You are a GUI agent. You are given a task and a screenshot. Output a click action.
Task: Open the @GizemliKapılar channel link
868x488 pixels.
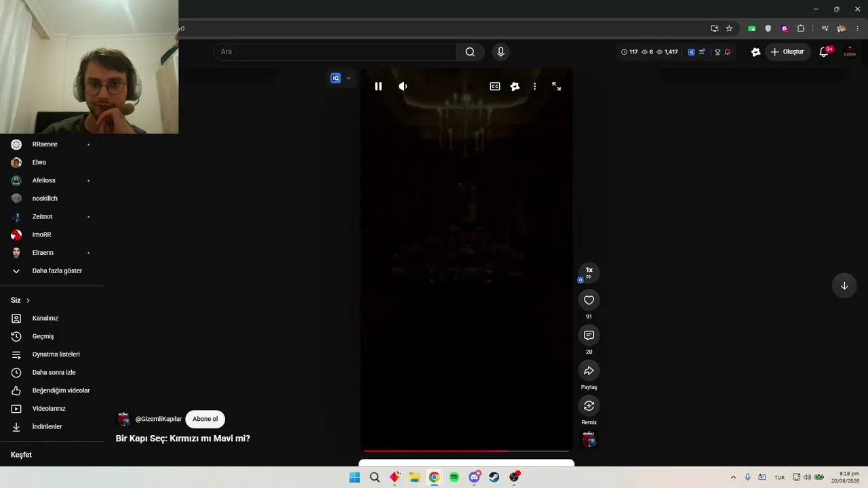click(159, 419)
